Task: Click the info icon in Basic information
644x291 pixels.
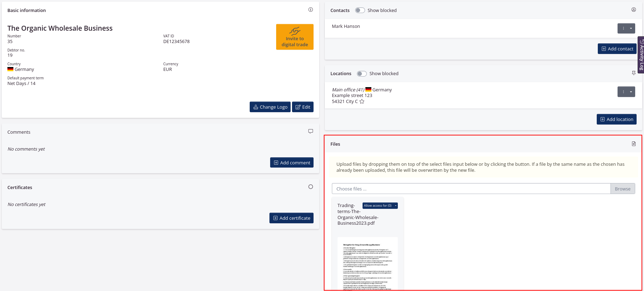Action: point(310,10)
